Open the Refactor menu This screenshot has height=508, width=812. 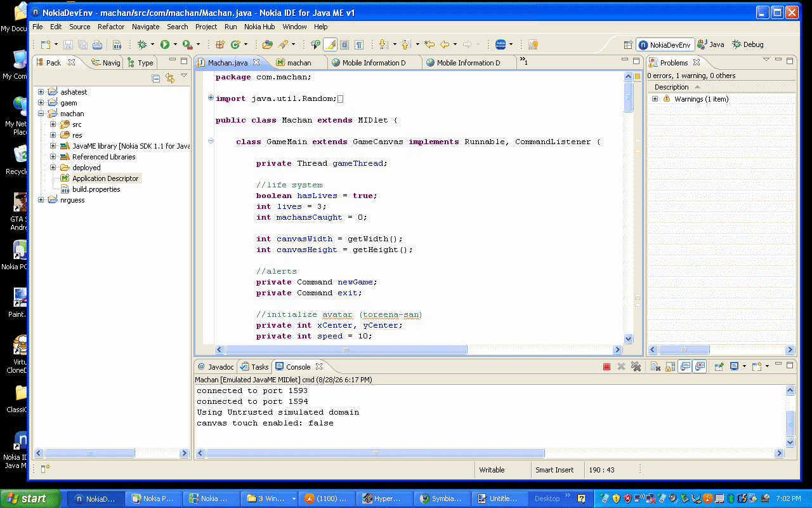(111, 27)
